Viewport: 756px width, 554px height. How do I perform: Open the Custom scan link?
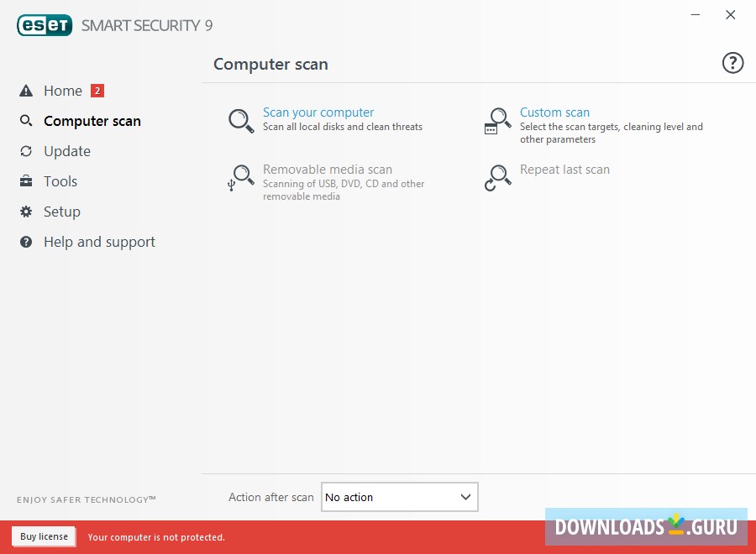click(554, 112)
